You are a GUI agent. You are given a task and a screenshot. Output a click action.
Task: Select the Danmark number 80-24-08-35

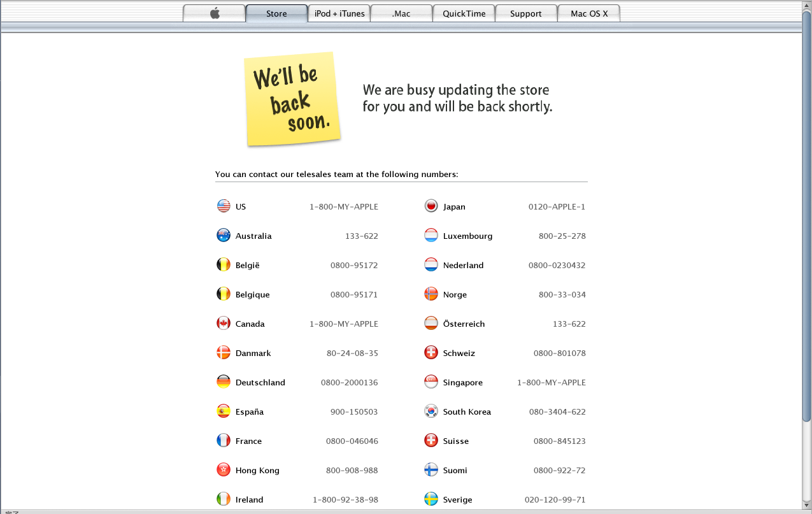click(x=353, y=353)
